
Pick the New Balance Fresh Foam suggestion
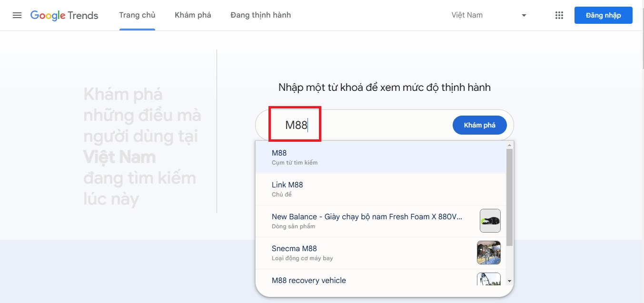pyautogui.click(x=367, y=221)
